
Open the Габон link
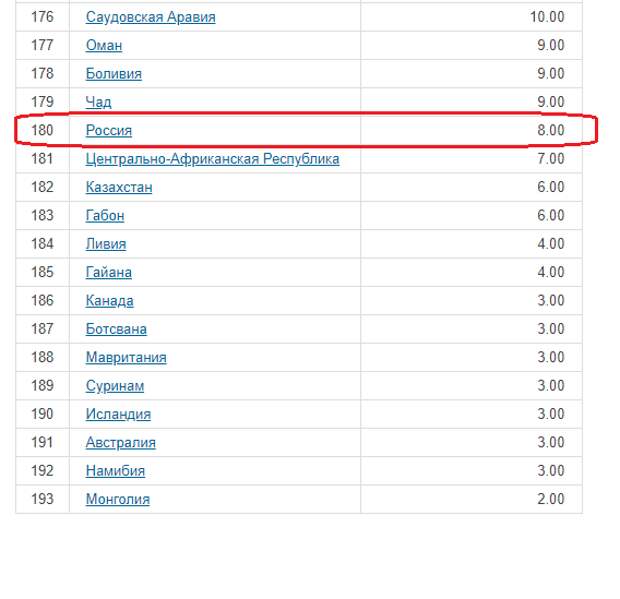pos(105,215)
